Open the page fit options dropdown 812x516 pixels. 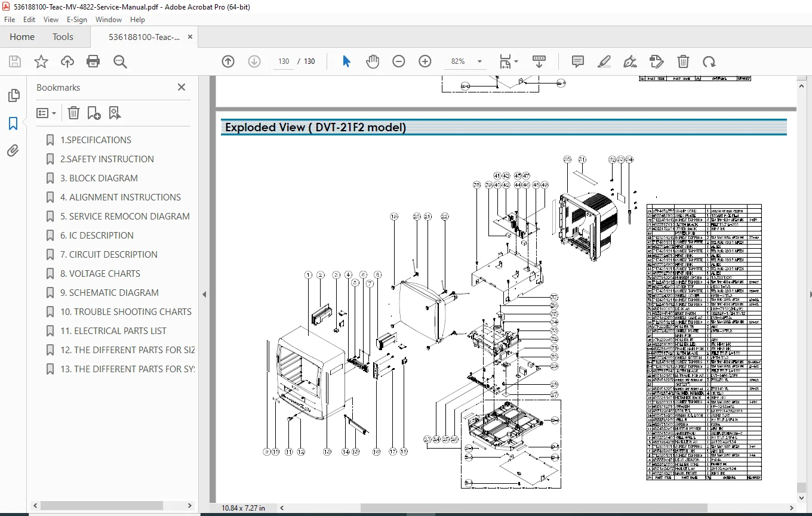pos(509,61)
